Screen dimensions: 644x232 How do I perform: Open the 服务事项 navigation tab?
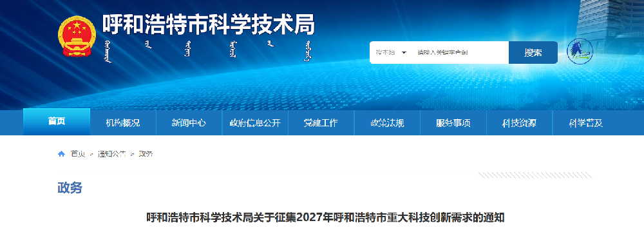point(453,123)
